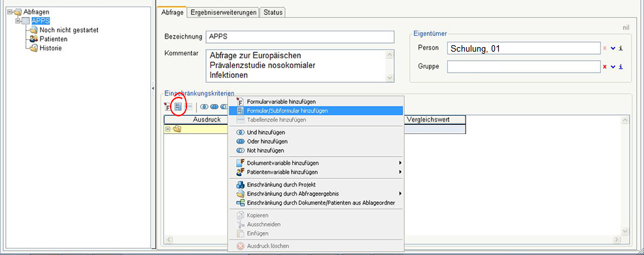
Task: Click the Kommentar scrollbar up arrow
Action: coord(390,54)
